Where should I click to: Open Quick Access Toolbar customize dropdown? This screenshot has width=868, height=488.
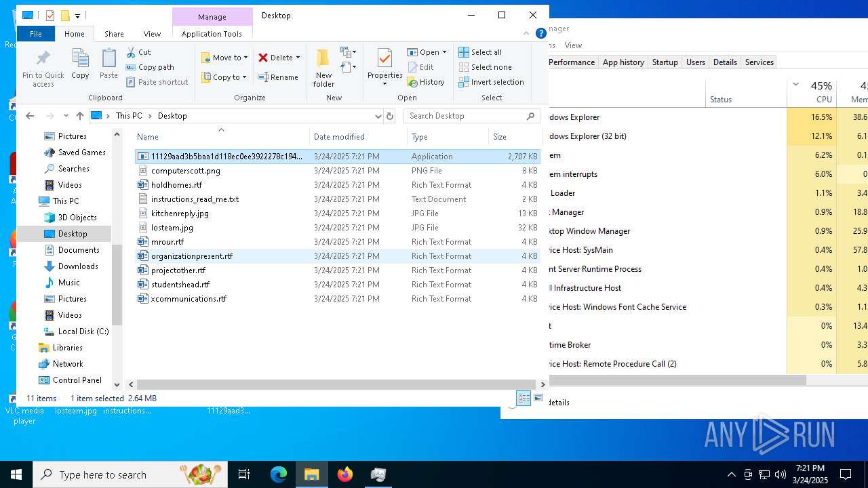[x=78, y=15]
